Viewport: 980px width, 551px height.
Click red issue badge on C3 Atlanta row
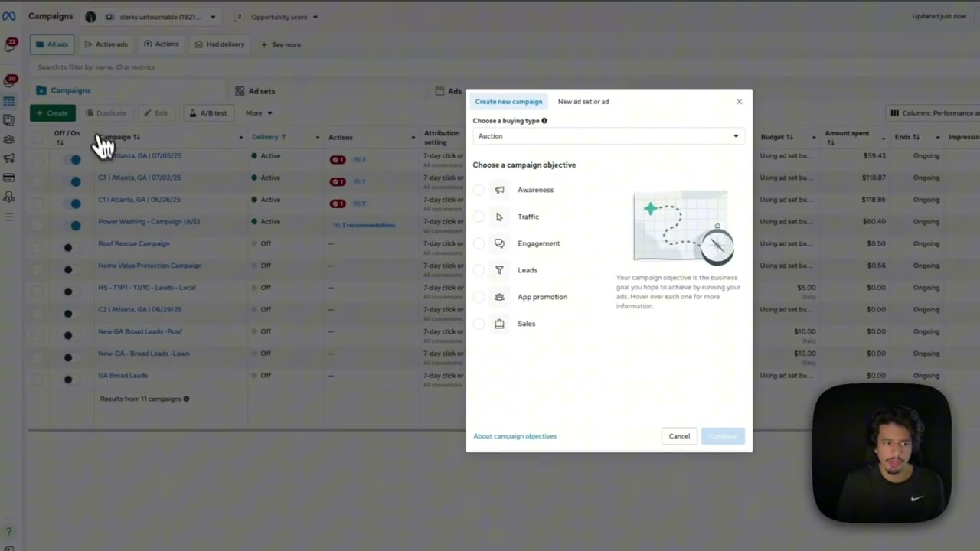click(x=338, y=181)
